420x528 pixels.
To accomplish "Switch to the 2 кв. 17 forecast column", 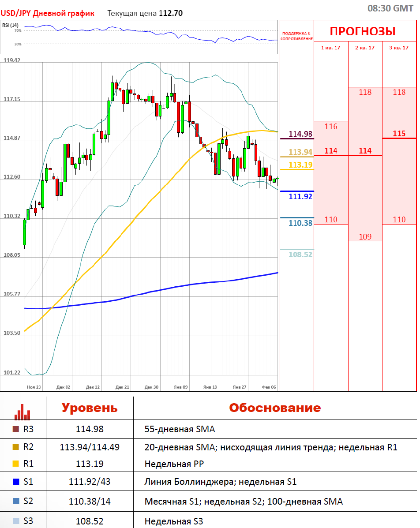I will point(365,48).
